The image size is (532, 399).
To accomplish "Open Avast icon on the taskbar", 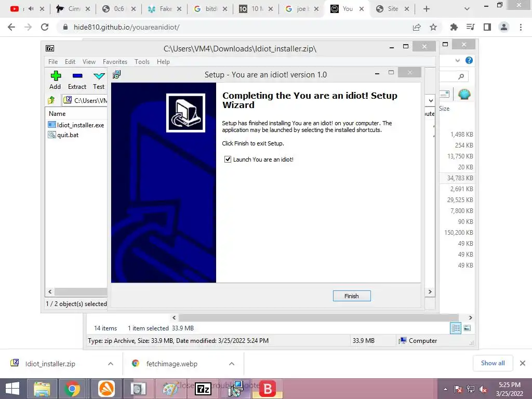I will coord(107,389).
